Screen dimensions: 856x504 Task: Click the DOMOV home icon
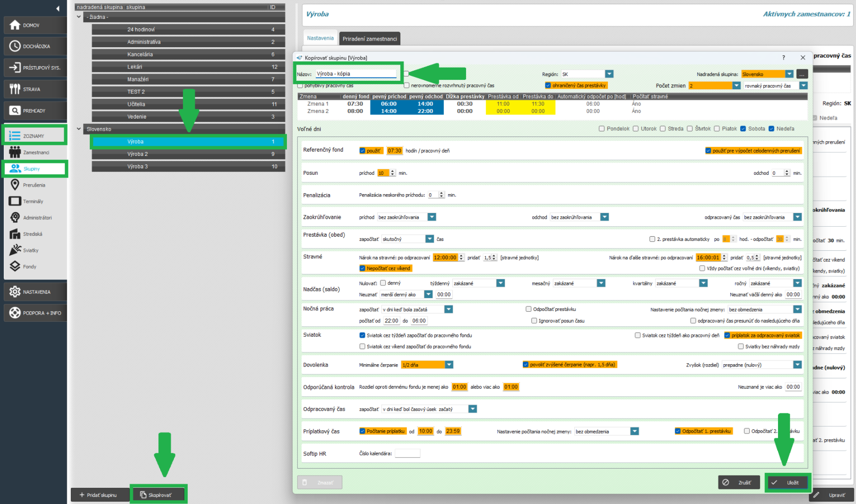15,25
